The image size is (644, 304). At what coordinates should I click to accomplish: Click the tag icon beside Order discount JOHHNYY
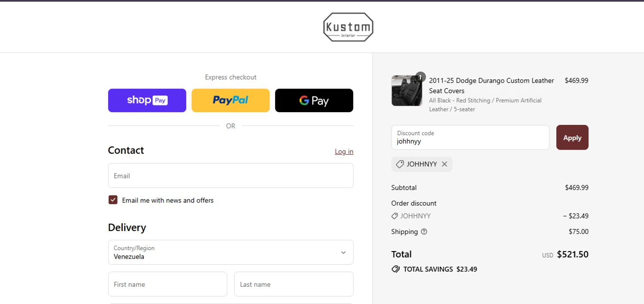click(395, 216)
